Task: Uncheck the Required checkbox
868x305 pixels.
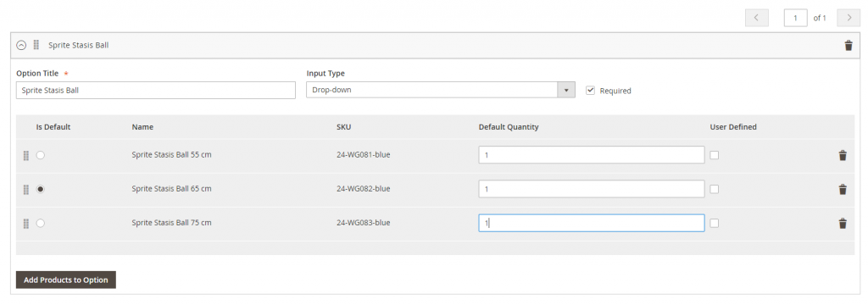Action: click(590, 90)
